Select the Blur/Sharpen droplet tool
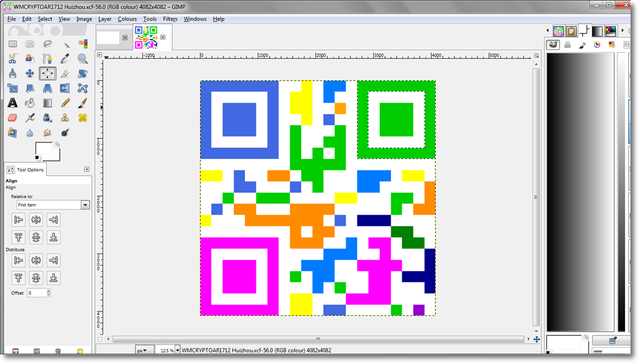 coord(30,133)
